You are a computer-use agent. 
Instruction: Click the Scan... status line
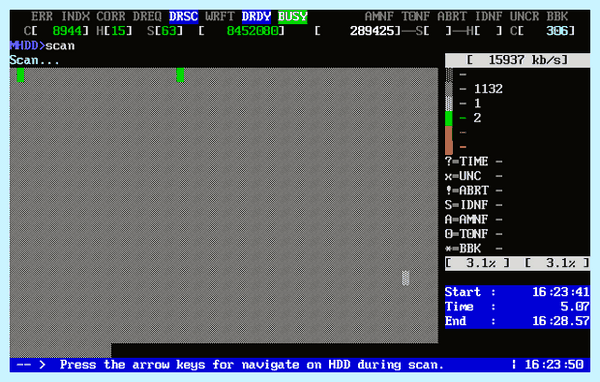tap(34, 60)
